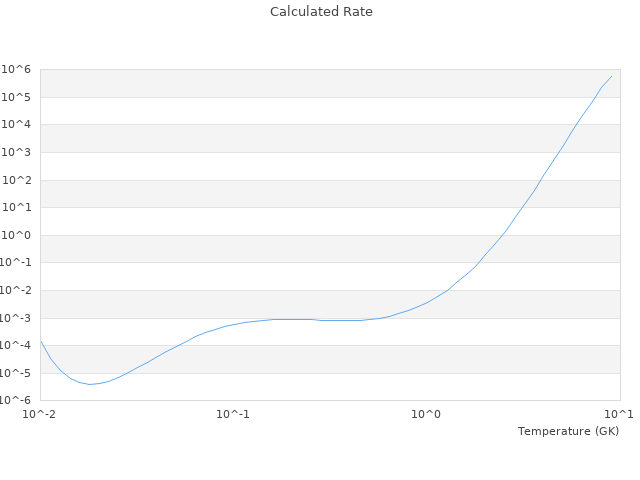Viewport: 640px width, 480px height.
Task: Click the 10^3 y-axis tick label
Action: pyautogui.click(x=19, y=152)
